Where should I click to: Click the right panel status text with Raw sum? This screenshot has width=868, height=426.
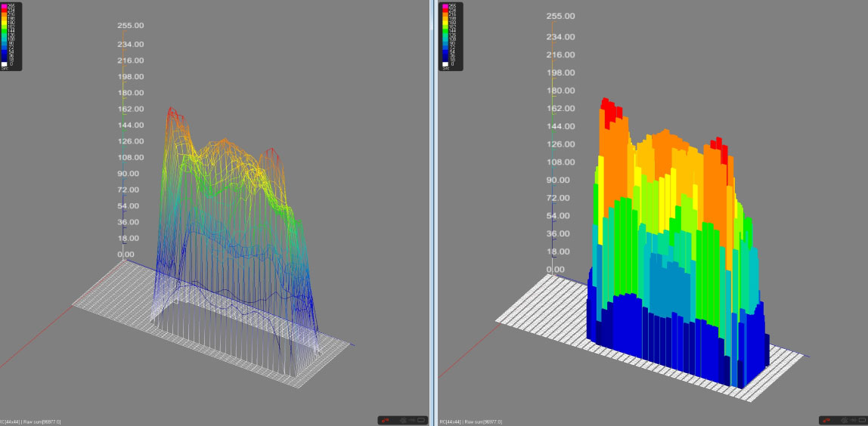tap(471, 421)
